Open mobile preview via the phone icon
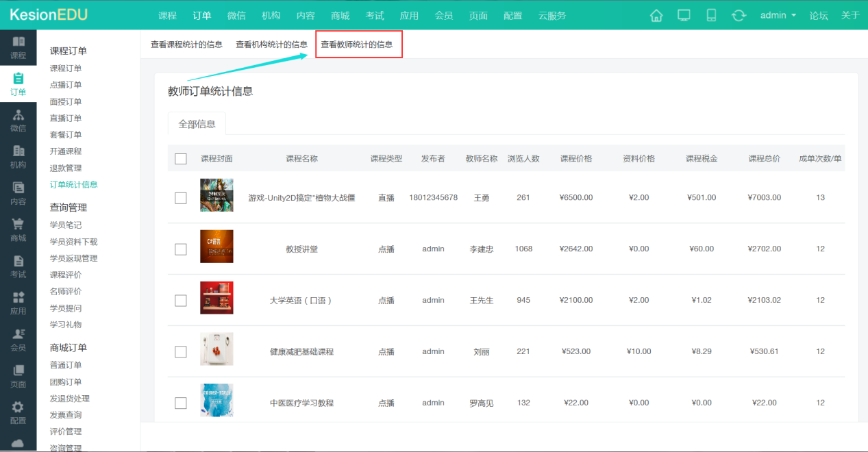The width and height of the screenshot is (868, 452). pos(710,14)
